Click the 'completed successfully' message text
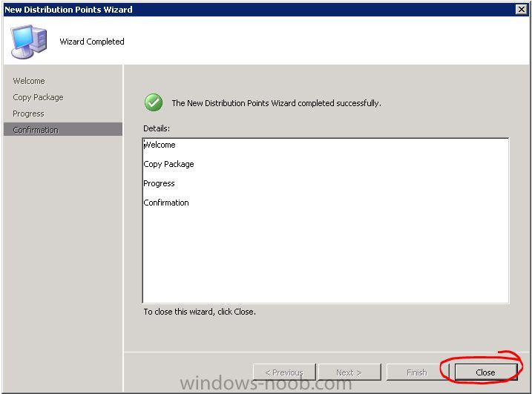This screenshot has width=532, height=394. (276, 103)
